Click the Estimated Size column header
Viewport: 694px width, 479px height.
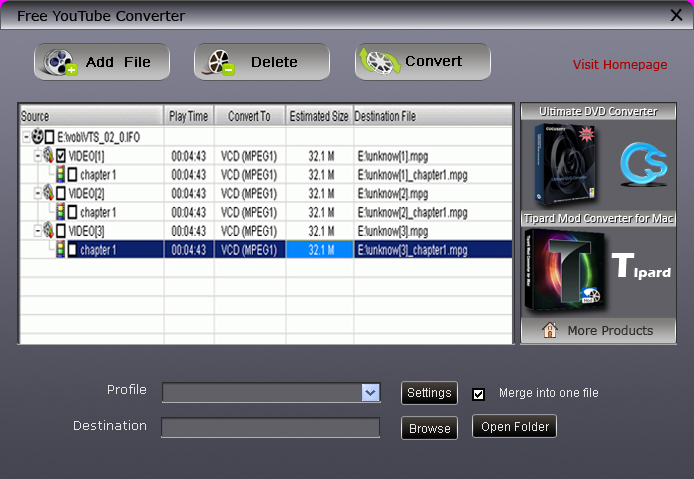click(x=319, y=116)
